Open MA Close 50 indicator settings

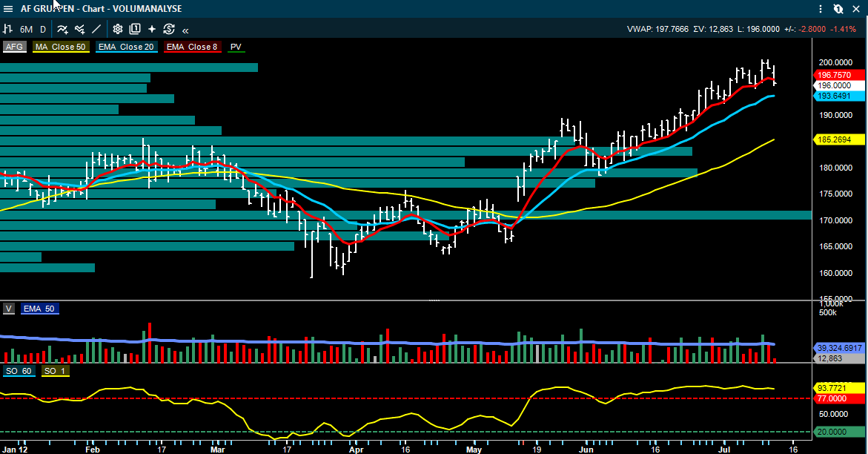tap(60, 47)
